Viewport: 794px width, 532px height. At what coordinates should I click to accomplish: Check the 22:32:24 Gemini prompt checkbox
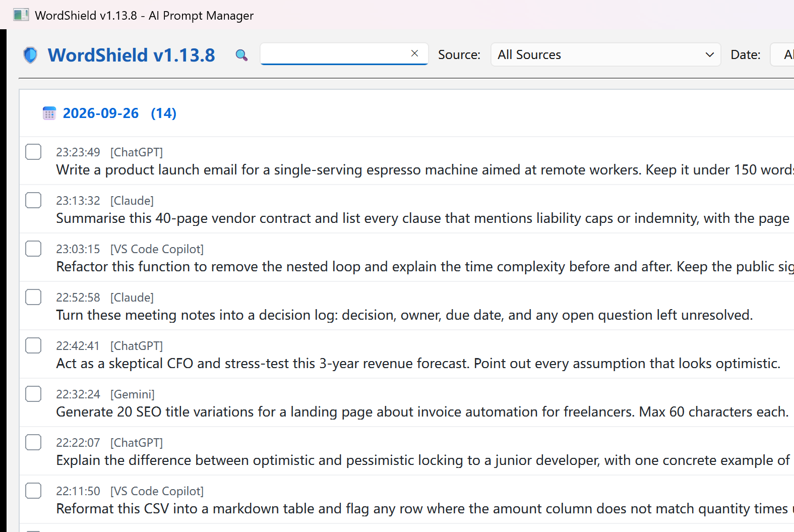point(33,394)
